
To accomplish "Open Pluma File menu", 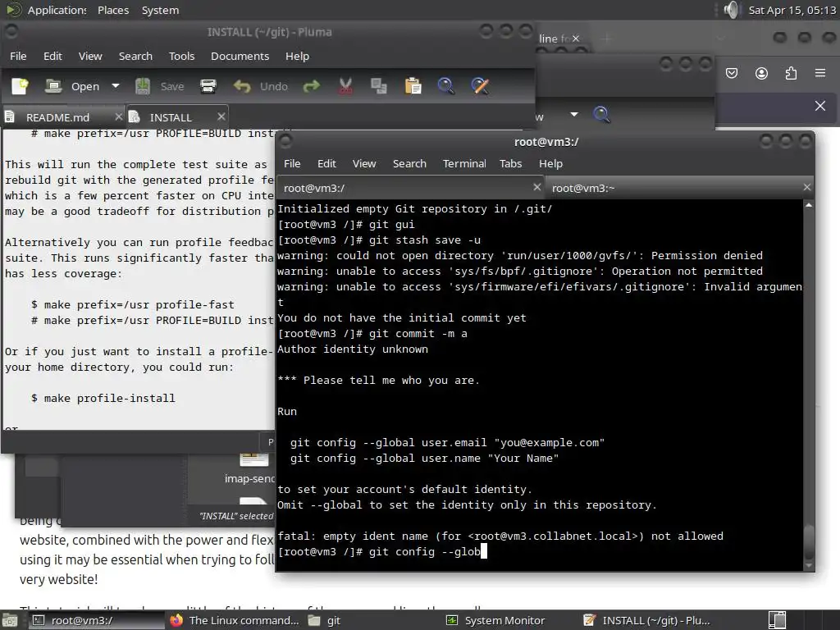I will point(18,57).
